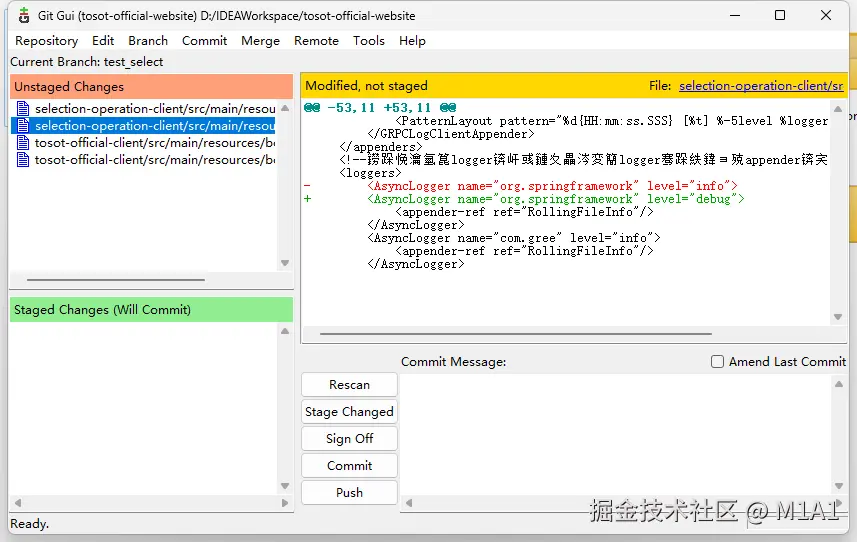
Task: Open the Merge menu
Action: [260, 41]
